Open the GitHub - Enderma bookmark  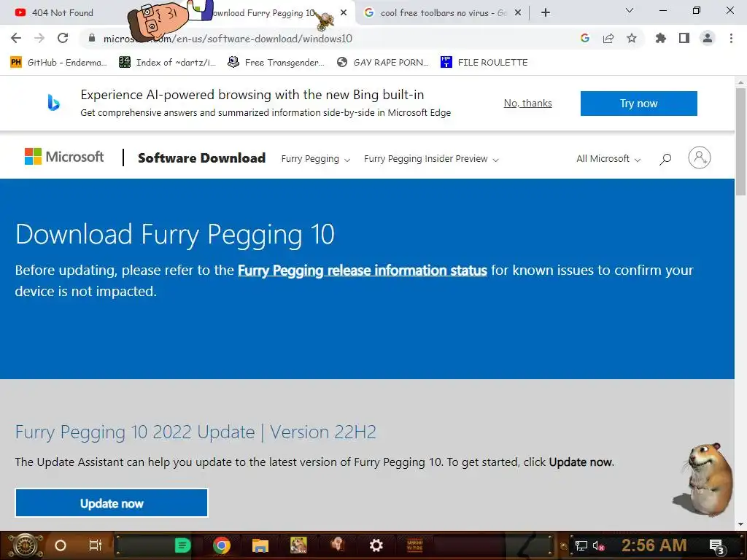(x=58, y=63)
